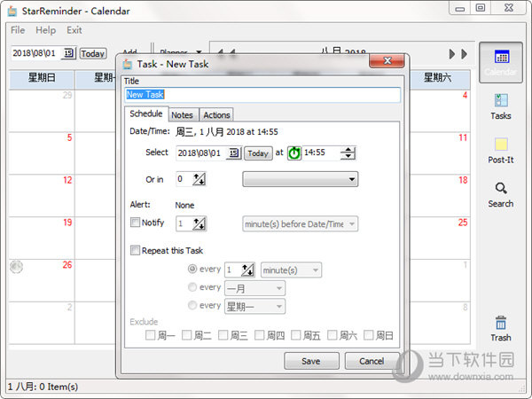
Task: Open the 'Or in' time unit dropdown
Action: click(300, 179)
